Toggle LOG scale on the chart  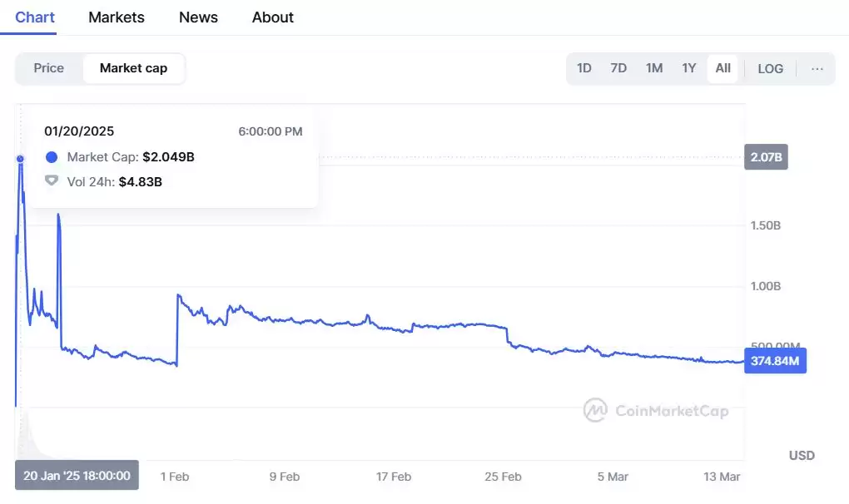pos(770,68)
